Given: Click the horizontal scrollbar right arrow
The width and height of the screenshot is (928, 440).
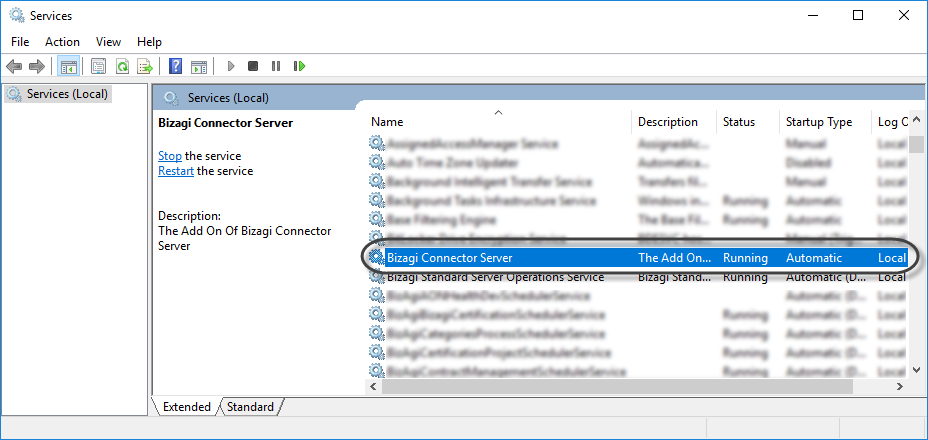Looking at the screenshot, I should (x=899, y=387).
